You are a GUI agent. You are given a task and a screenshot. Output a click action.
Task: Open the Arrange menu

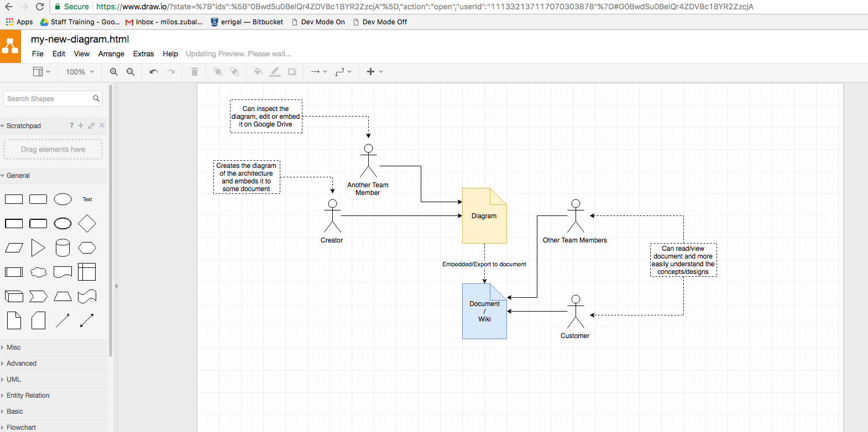111,54
